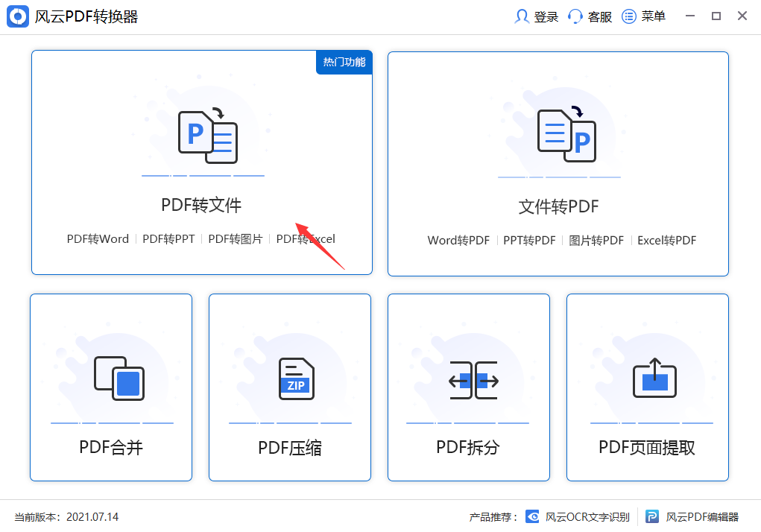Open the PDF拆分 label

tap(468, 447)
